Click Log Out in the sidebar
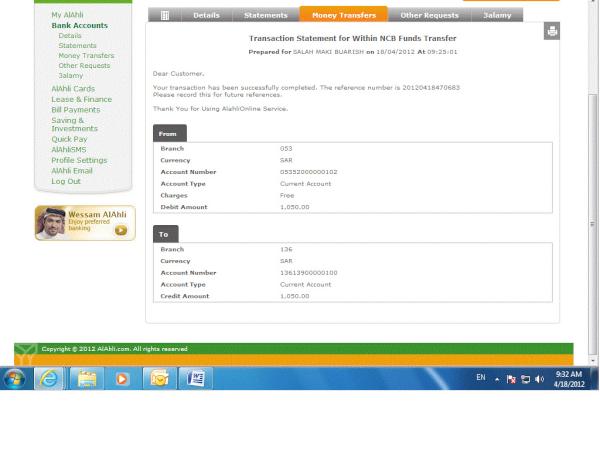 coord(66,181)
